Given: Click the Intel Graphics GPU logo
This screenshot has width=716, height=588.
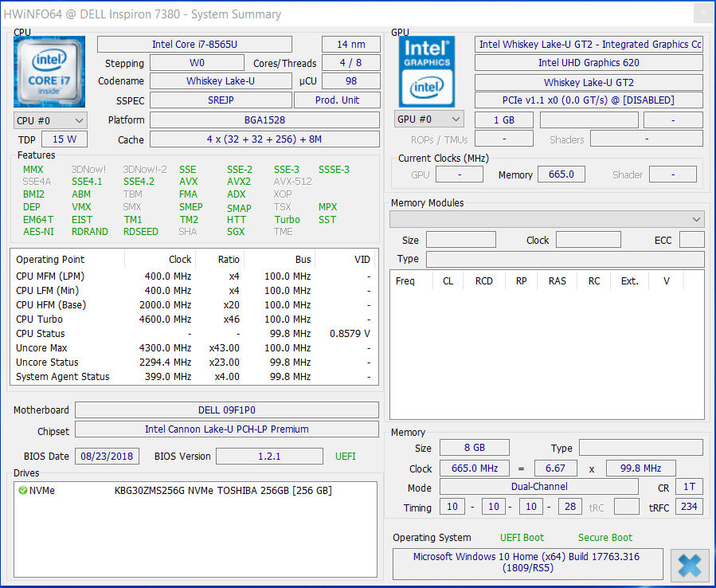Looking at the screenshot, I should coord(427,72).
